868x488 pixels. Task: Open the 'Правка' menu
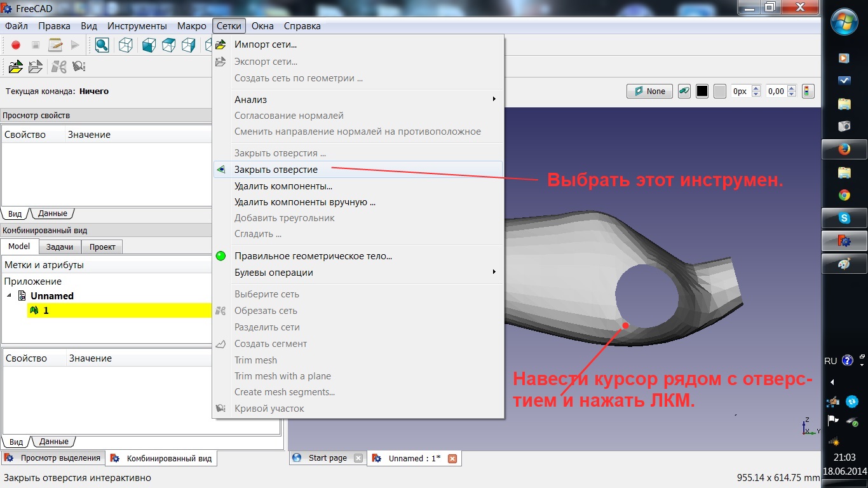tap(54, 26)
